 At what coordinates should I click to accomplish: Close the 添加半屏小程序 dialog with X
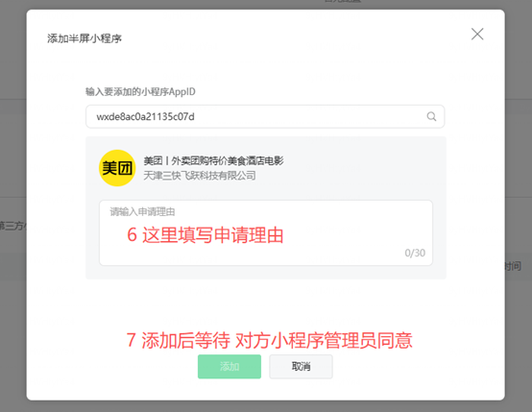477,34
